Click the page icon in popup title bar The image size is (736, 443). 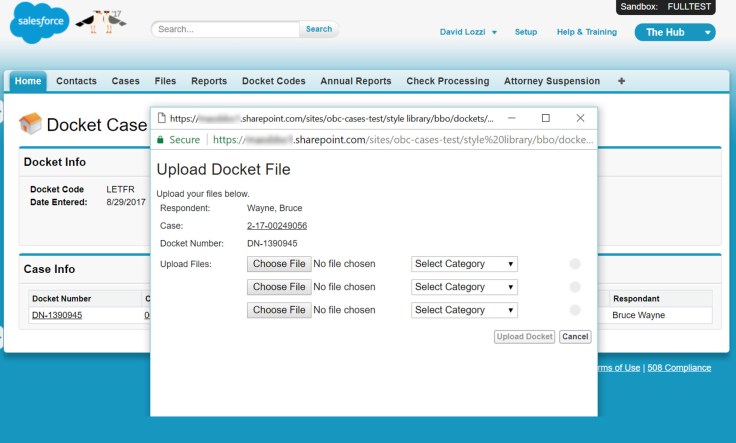[x=161, y=118]
